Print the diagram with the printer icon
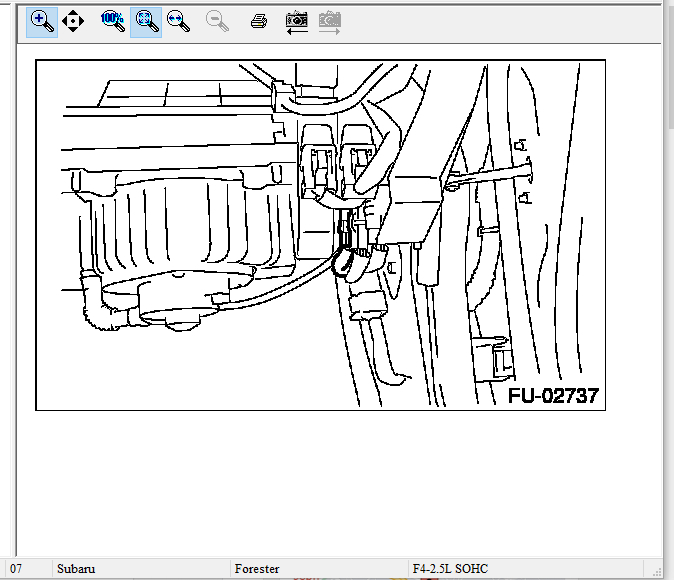Viewport: 674px width, 580px height. click(x=258, y=21)
